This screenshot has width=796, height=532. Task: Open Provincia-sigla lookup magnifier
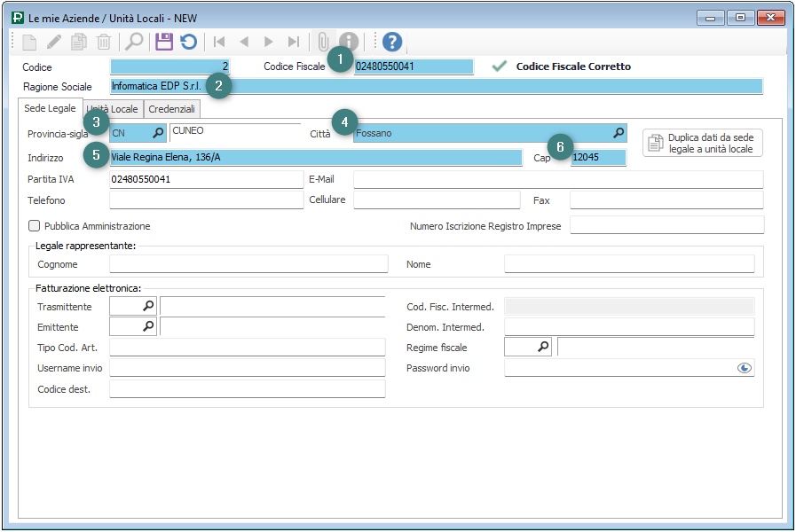(157, 133)
